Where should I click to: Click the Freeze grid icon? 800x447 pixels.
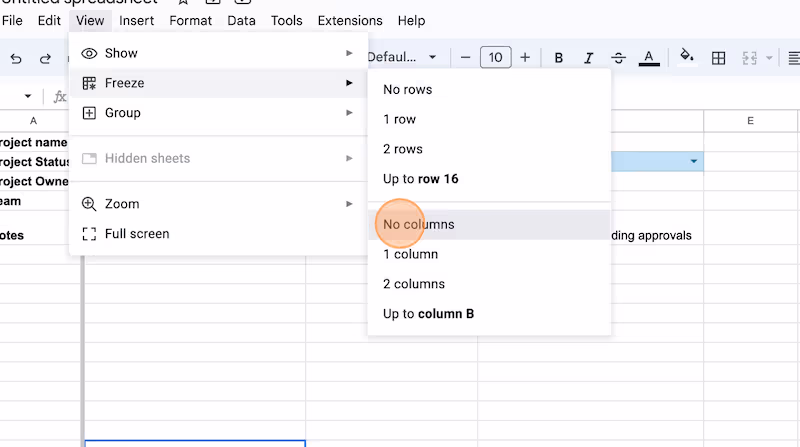coord(89,83)
